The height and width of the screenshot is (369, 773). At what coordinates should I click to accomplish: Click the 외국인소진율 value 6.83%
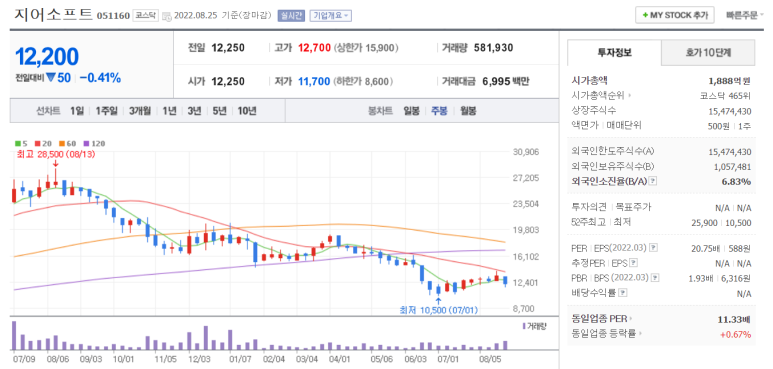pyautogui.click(x=737, y=182)
